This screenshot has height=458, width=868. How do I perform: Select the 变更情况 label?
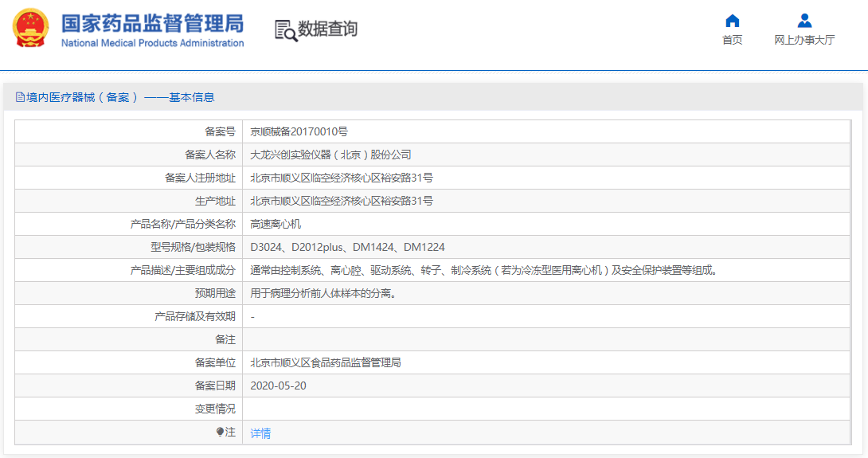215,409
